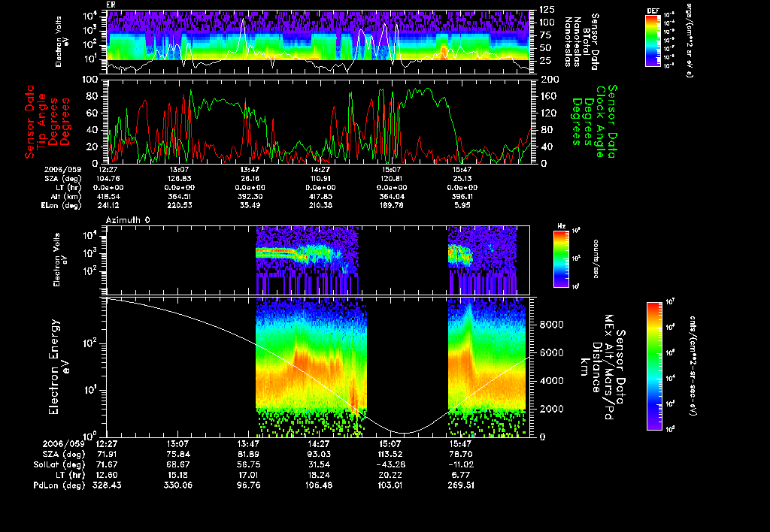Select PdLon value 106.48
Viewport: 770px width, 532px height.
click(319, 485)
